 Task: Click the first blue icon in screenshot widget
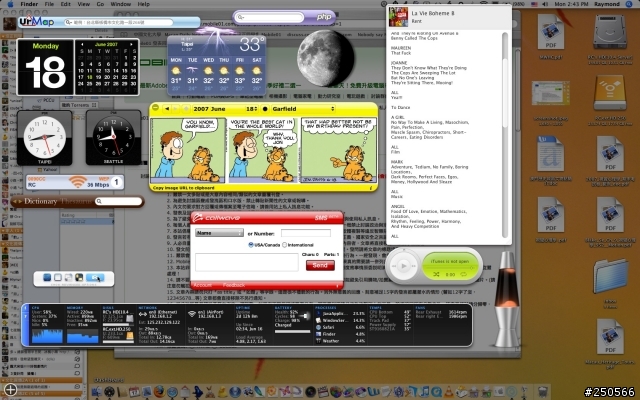click(47, 278)
